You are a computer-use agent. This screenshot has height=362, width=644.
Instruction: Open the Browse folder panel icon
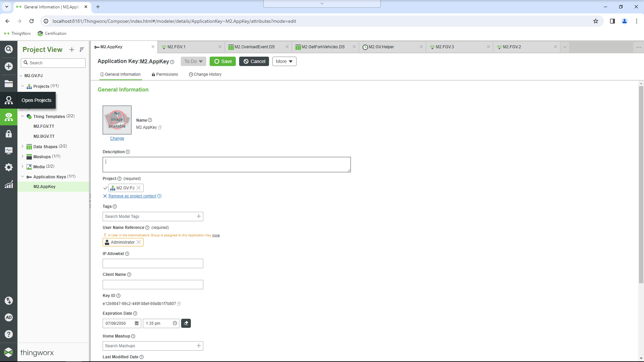pos(8,83)
